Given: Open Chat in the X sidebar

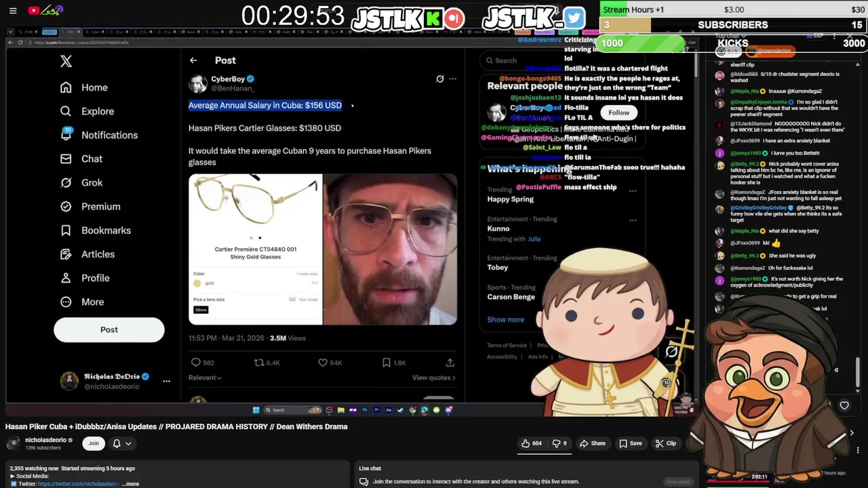Looking at the screenshot, I should coord(81,159).
